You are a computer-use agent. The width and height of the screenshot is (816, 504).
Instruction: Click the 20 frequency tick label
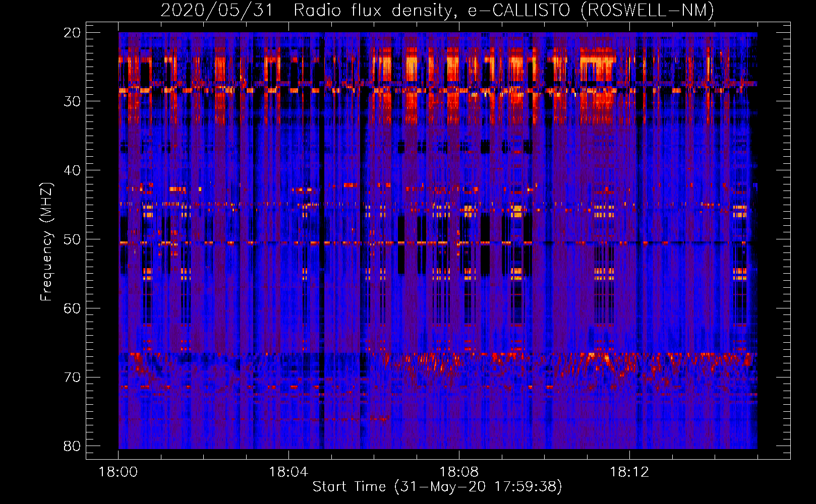tap(72, 33)
